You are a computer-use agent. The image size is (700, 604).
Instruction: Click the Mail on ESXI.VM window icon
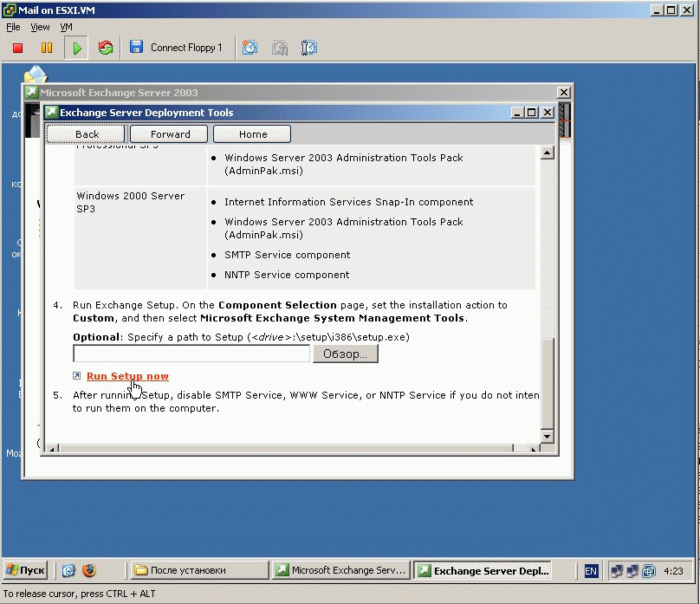pos(10,10)
